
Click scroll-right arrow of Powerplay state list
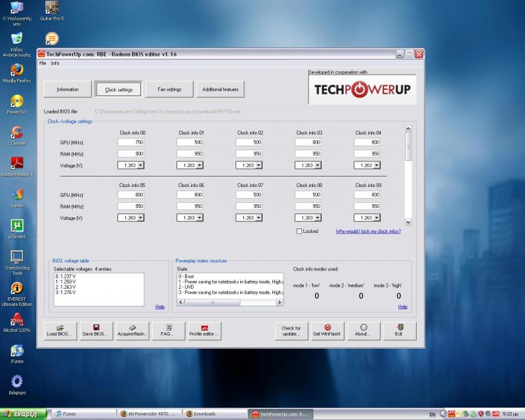click(x=280, y=302)
